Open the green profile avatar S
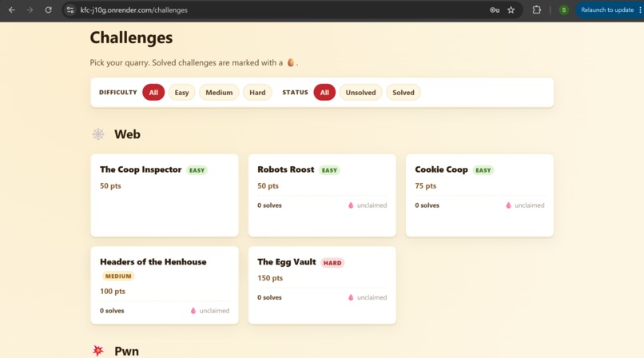This screenshot has height=358, width=644. [x=564, y=10]
